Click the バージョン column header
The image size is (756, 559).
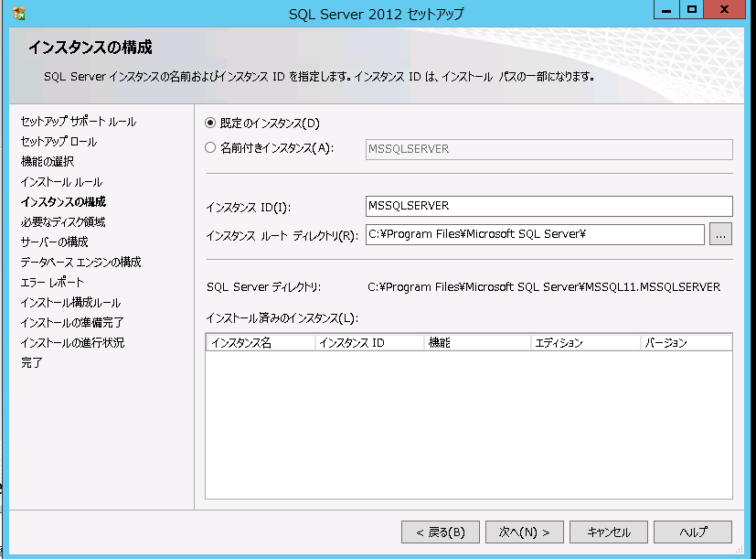coord(687,342)
